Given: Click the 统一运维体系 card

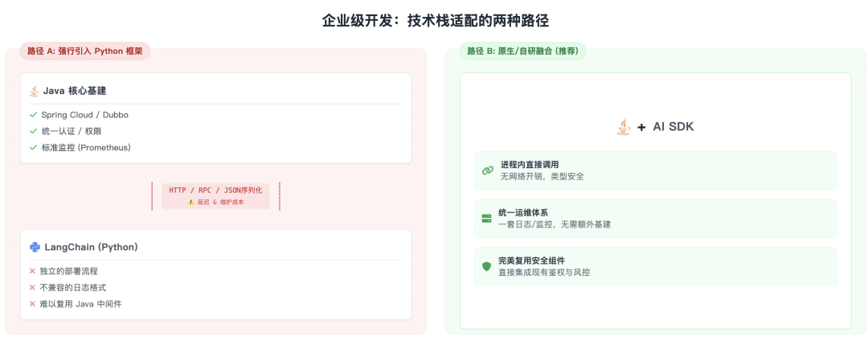Looking at the screenshot, I should [655, 218].
